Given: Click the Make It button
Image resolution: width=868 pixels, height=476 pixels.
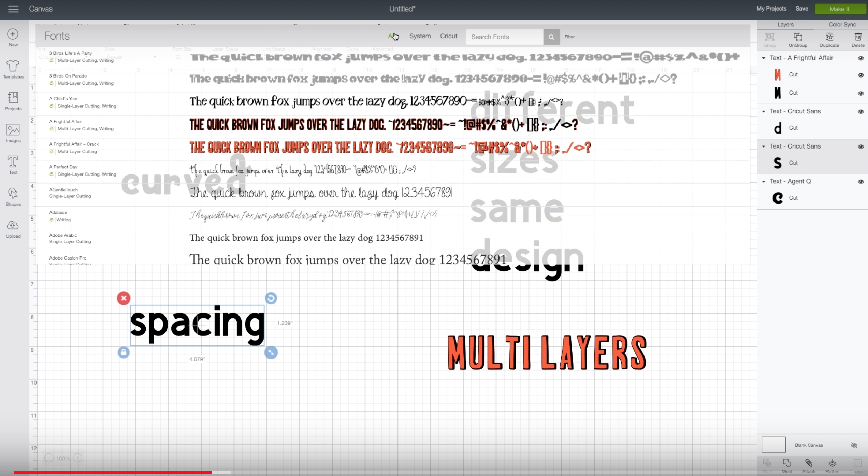Looking at the screenshot, I should click(840, 8).
